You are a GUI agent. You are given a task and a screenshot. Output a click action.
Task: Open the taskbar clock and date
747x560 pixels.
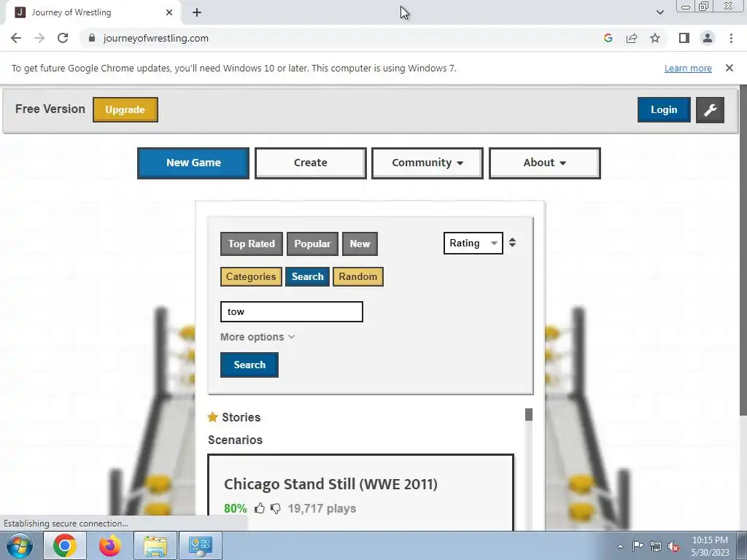(710, 546)
